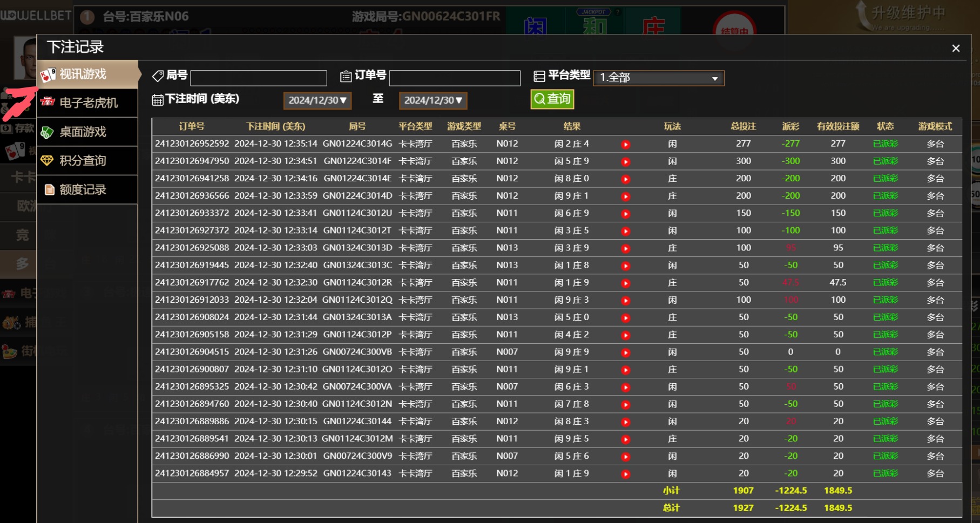Play replay for round GN00724C300VB
The height and width of the screenshot is (523, 980).
625,352
